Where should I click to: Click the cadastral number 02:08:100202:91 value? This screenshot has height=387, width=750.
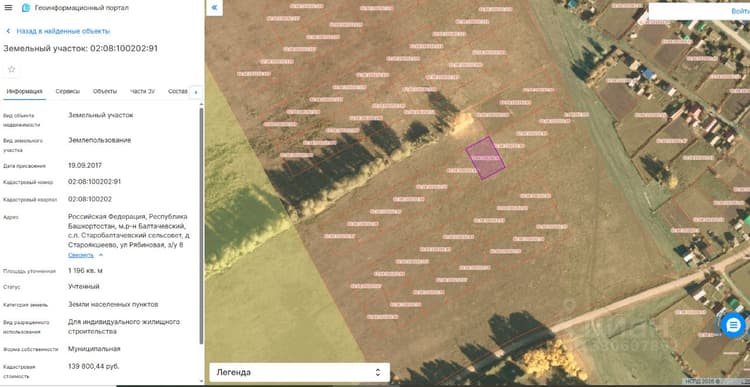pyautogui.click(x=94, y=182)
